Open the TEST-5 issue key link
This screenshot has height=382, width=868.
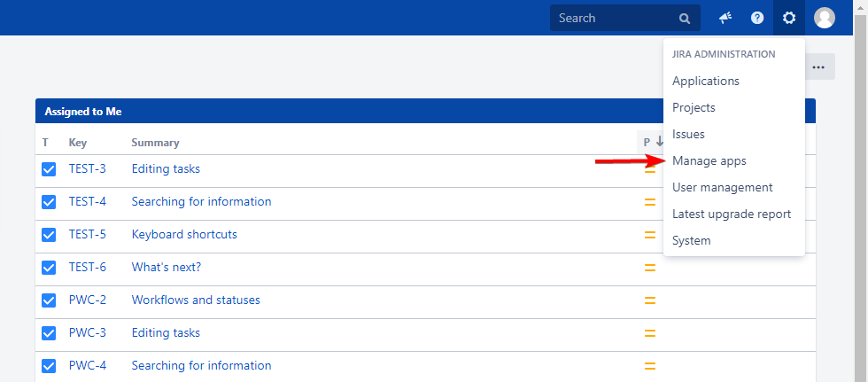tap(87, 235)
